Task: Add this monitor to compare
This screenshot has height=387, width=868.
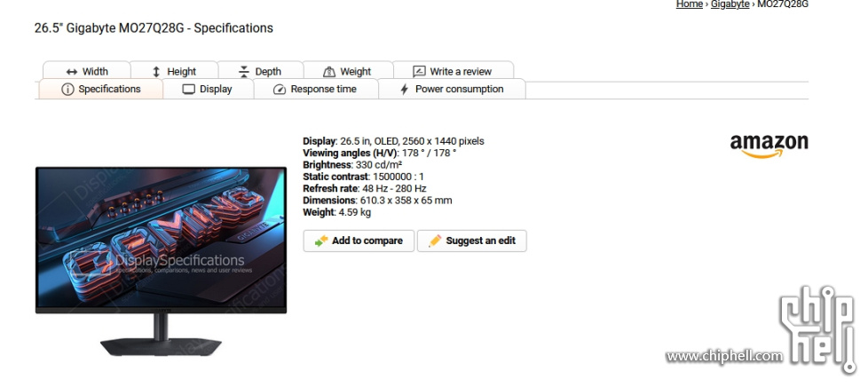Action: [359, 241]
